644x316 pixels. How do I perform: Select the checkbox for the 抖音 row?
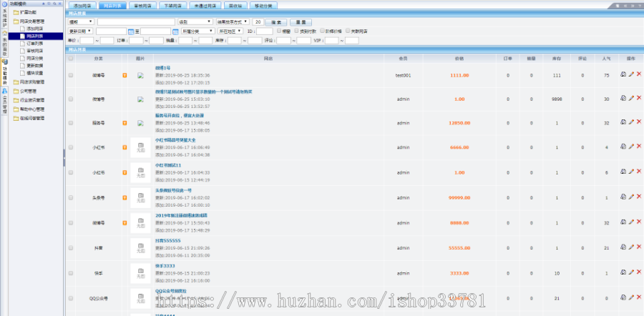(70, 248)
